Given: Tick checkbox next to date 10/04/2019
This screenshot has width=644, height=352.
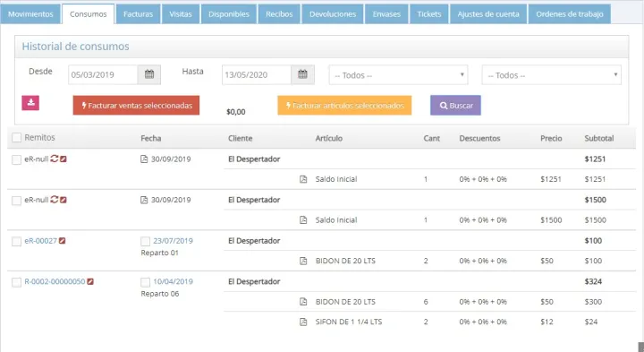Looking at the screenshot, I should (146, 282).
